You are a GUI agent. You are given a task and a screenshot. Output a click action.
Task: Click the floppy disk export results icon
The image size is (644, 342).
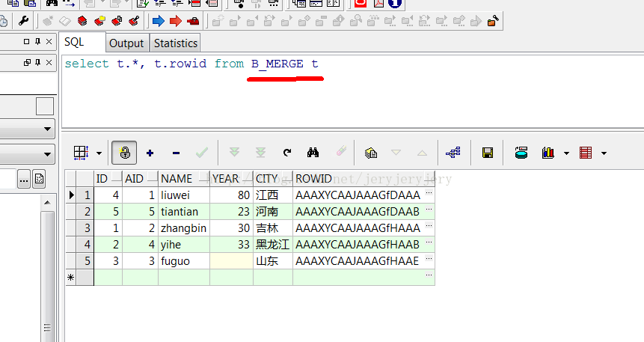point(488,153)
